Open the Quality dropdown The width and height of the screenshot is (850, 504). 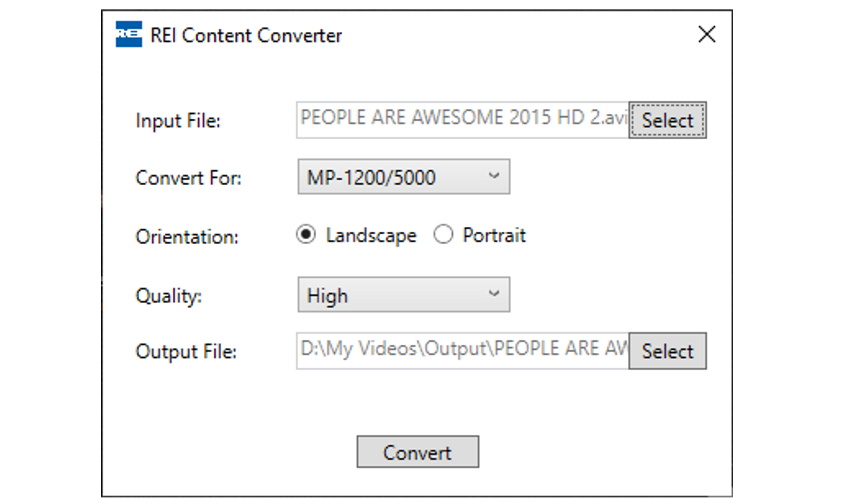click(403, 294)
